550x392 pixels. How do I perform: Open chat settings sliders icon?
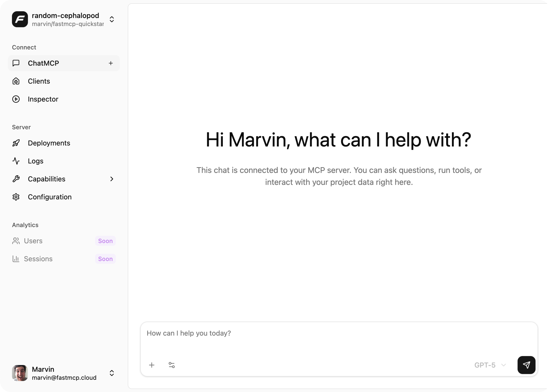pos(172,365)
